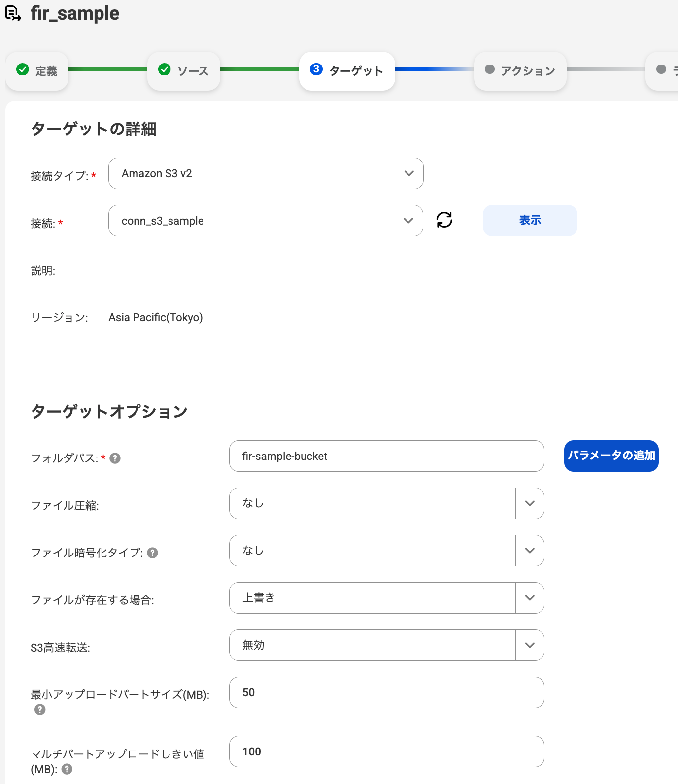
Task: Click the フォルダパス input field
Action: point(386,456)
